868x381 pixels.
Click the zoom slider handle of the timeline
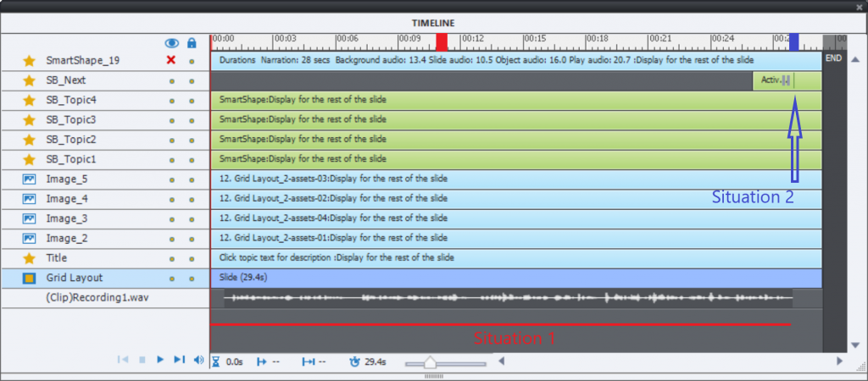click(x=430, y=362)
